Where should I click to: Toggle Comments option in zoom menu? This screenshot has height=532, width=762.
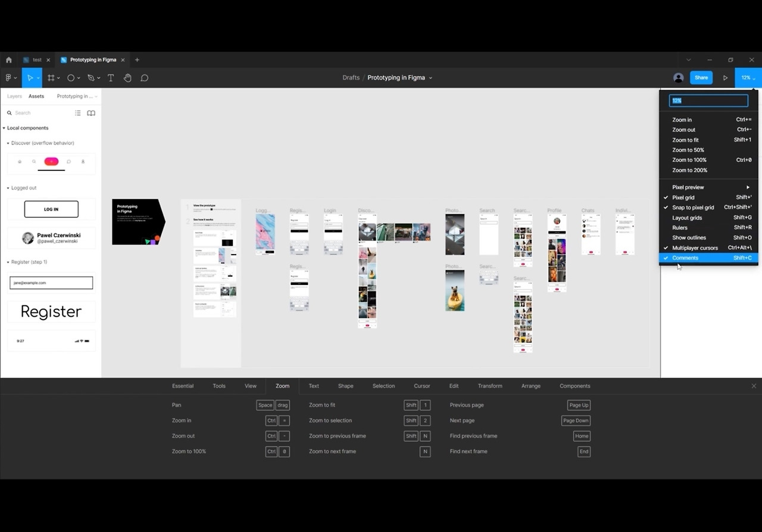coord(708,258)
